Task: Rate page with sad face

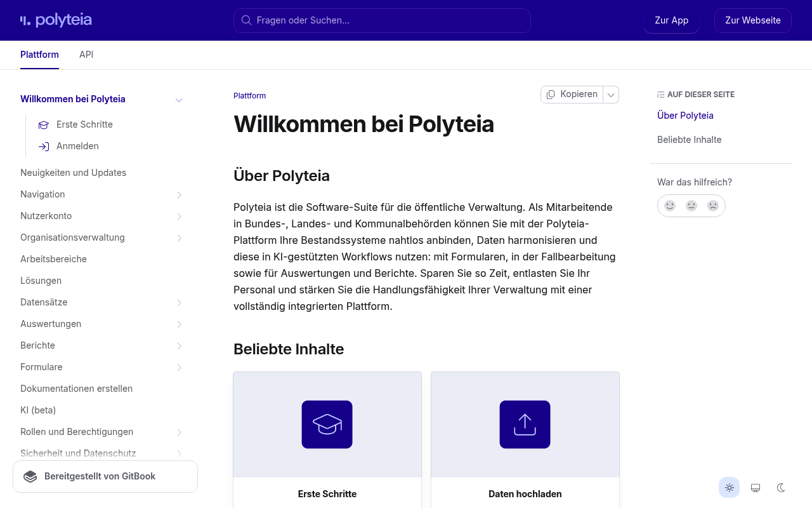Action: (713, 206)
